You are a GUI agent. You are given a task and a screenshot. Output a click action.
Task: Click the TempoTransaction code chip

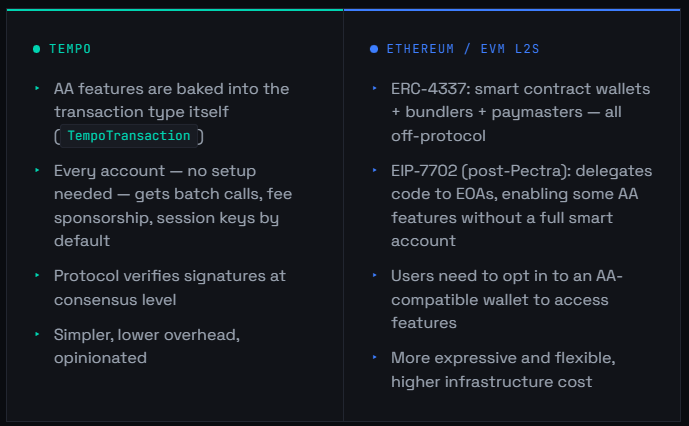(128, 136)
